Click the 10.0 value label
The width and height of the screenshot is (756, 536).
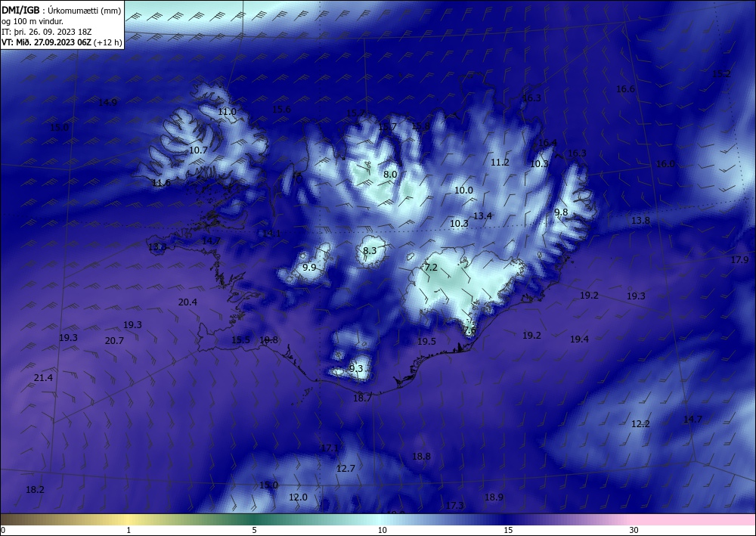[x=464, y=190]
